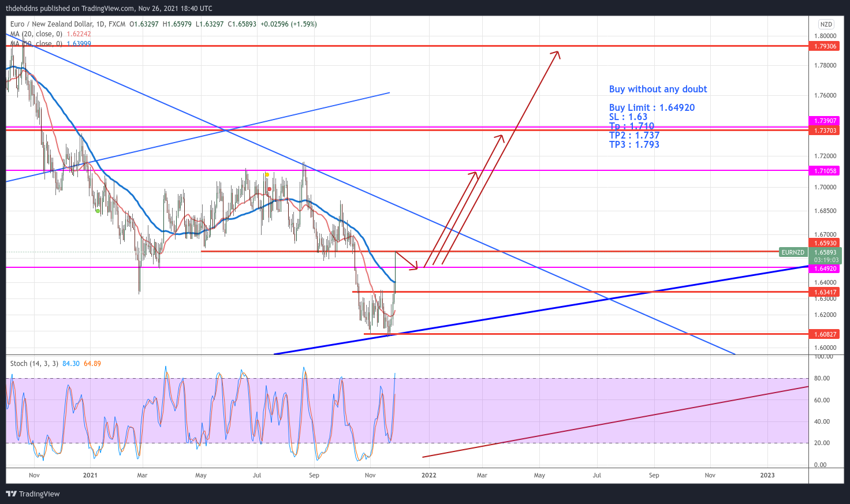Click the Stoch value 84.30
The width and height of the screenshot is (850, 504).
click(71, 363)
